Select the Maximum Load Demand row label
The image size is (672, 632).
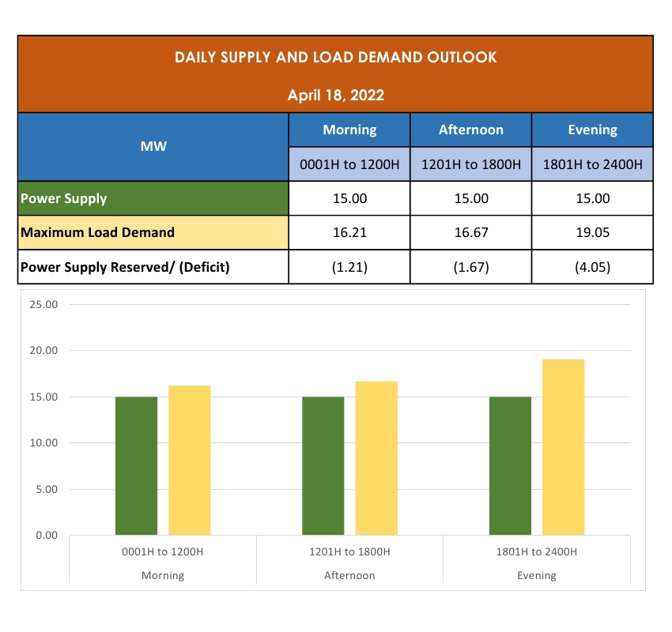[97, 233]
